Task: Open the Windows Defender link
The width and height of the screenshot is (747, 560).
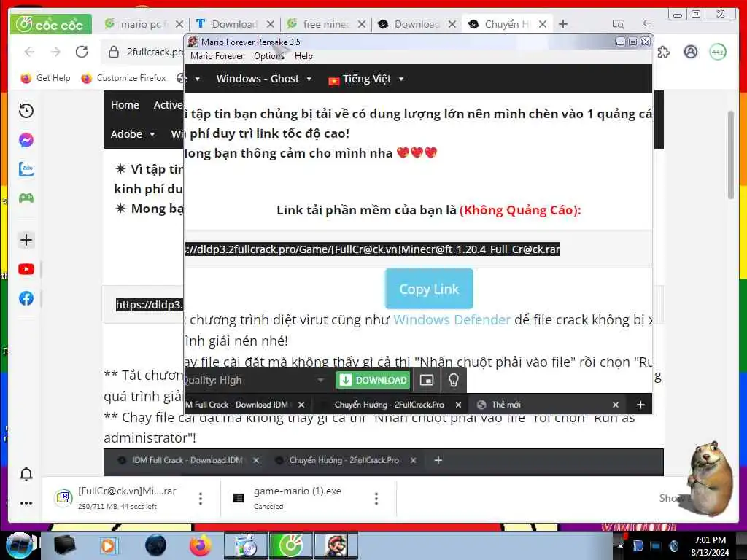Action: coord(452,320)
